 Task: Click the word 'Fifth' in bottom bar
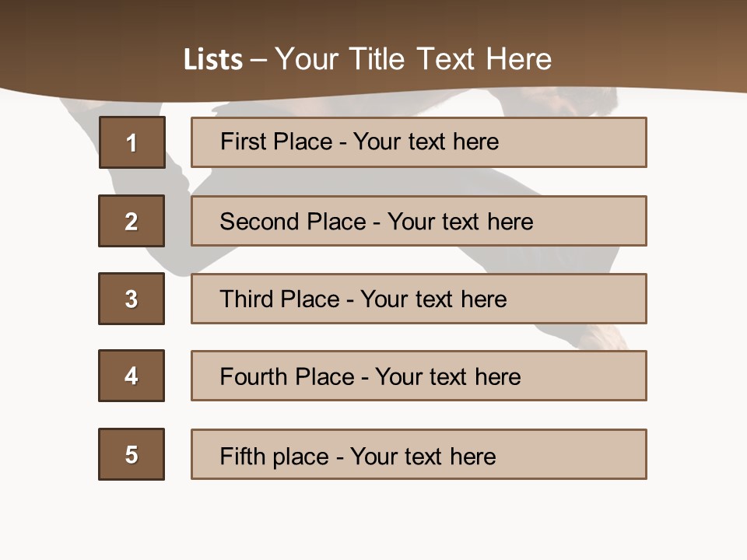coord(243,456)
